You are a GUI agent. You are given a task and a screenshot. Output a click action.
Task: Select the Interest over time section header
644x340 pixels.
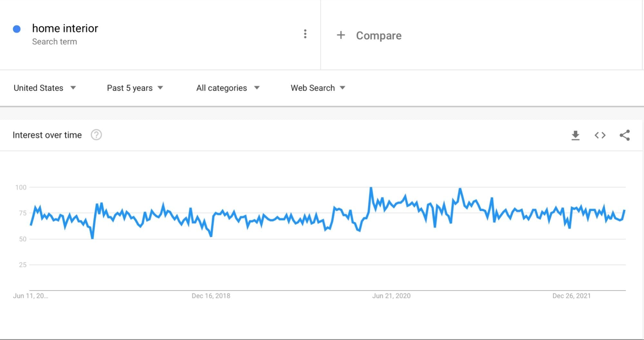tap(47, 135)
